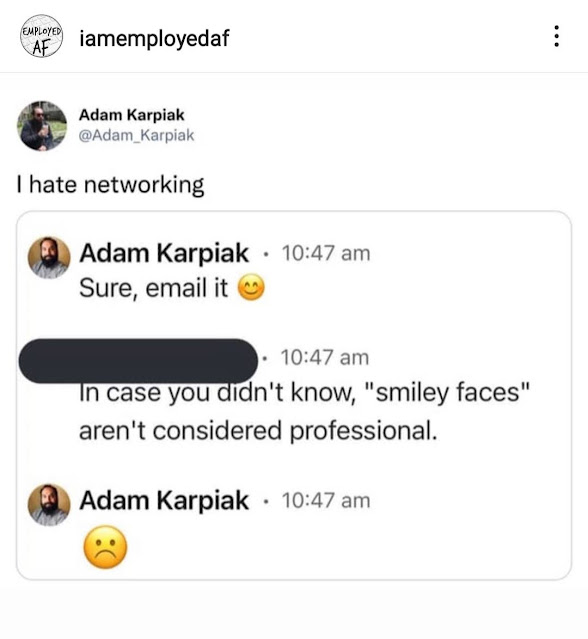Open the three-dot post options menu
588x639 pixels.
(x=556, y=36)
